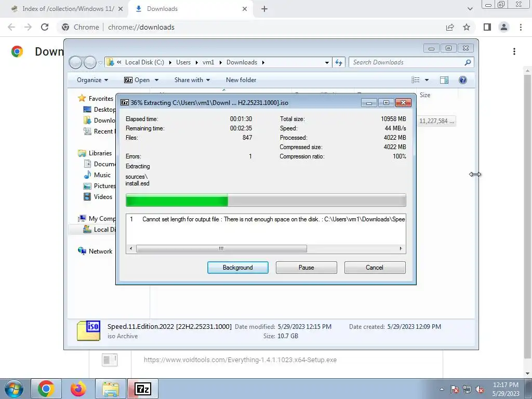Pause the 7-Zip extraction
The image size is (532, 399).
(x=306, y=268)
